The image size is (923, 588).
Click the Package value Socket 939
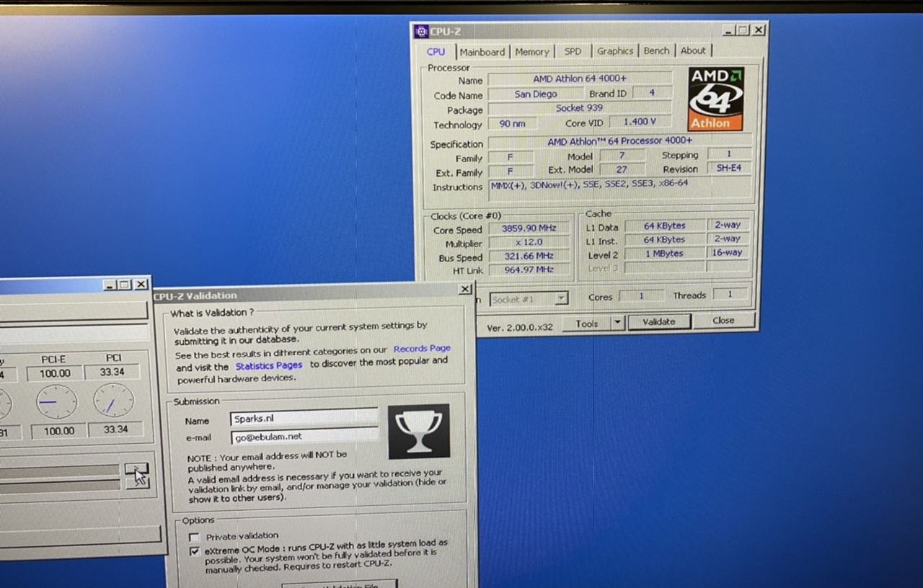580,108
